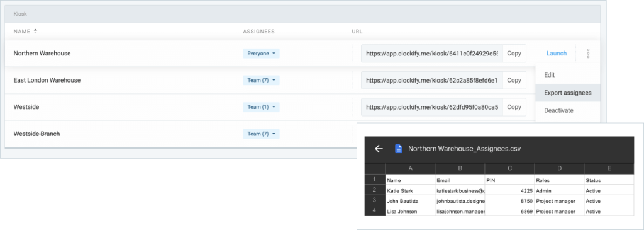644x230 pixels.
Task: Click Lisa Johnson's Project manager cell
Action: tap(559, 211)
